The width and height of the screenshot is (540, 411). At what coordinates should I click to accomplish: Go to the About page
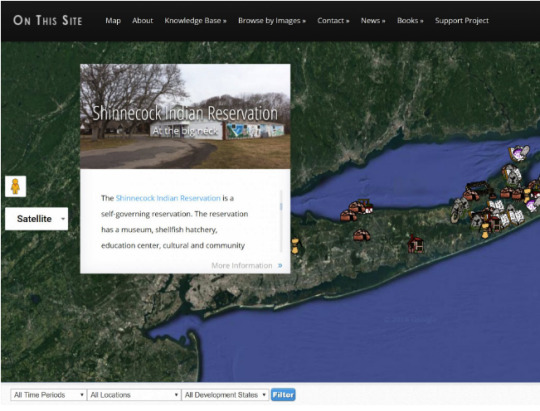(x=143, y=21)
